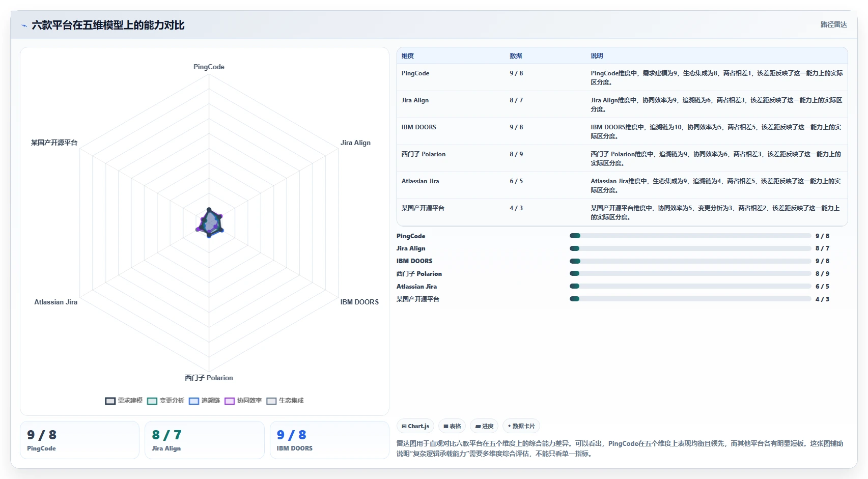868x479 pixels.
Task: Click the 雷达图用于直观对比 summary paragraph
Action: point(620,448)
